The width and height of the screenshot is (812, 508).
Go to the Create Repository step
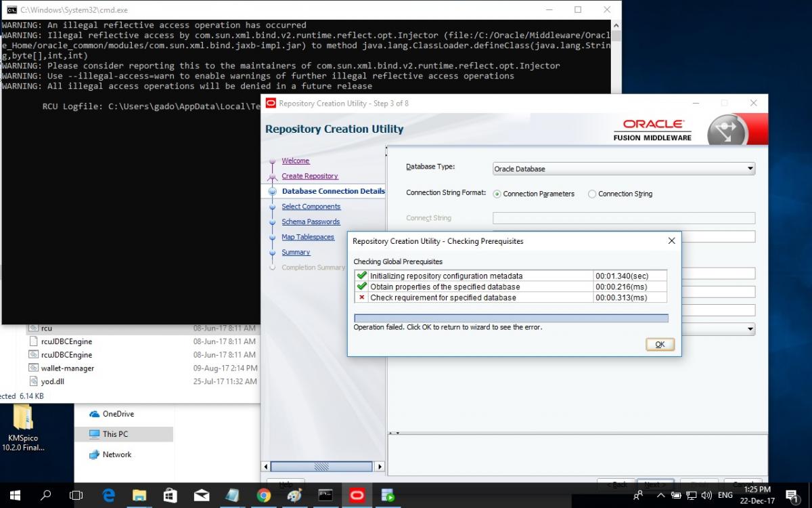coord(309,176)
